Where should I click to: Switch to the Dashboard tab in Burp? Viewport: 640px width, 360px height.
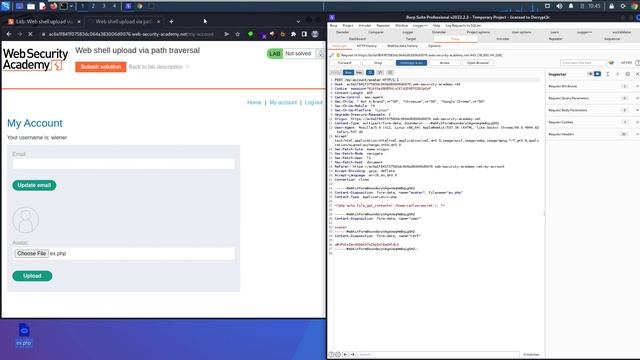(x=357, y=39)
